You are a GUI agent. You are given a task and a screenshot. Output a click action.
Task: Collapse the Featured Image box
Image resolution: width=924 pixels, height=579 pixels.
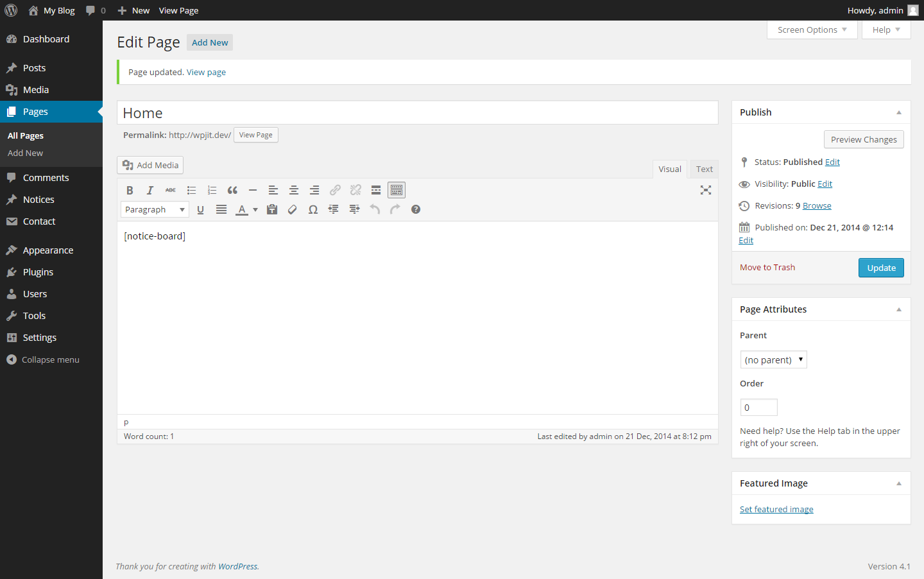pos(899,483)
